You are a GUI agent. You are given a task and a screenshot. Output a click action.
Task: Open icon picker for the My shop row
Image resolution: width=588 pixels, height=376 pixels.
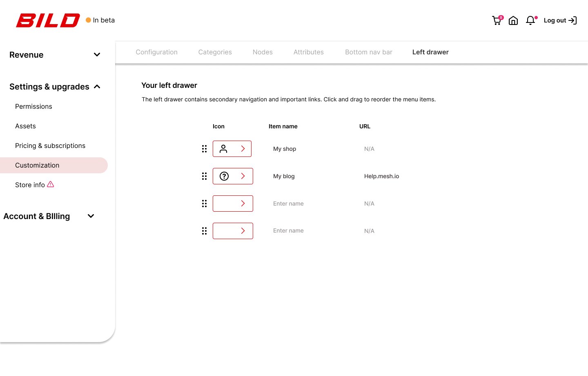point(243,149)
